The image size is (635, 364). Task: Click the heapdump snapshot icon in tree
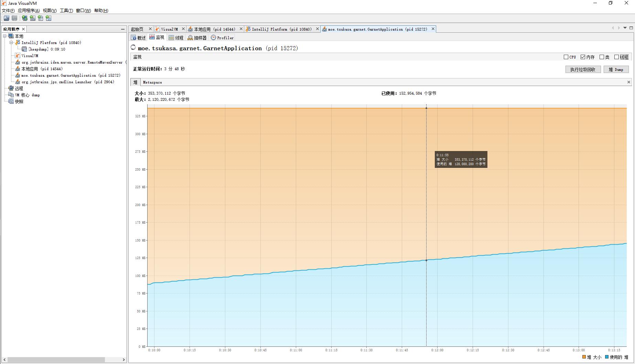pos(24,49)
